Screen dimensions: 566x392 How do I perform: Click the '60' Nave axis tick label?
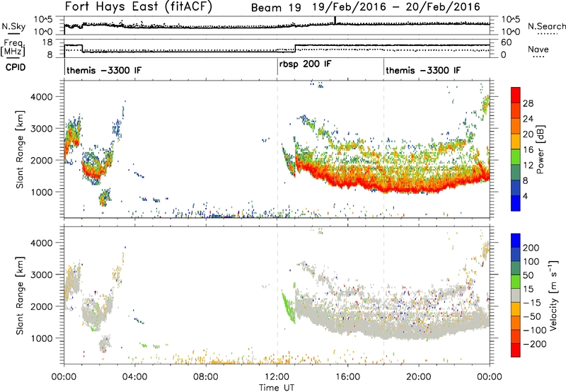coord(507,42)
